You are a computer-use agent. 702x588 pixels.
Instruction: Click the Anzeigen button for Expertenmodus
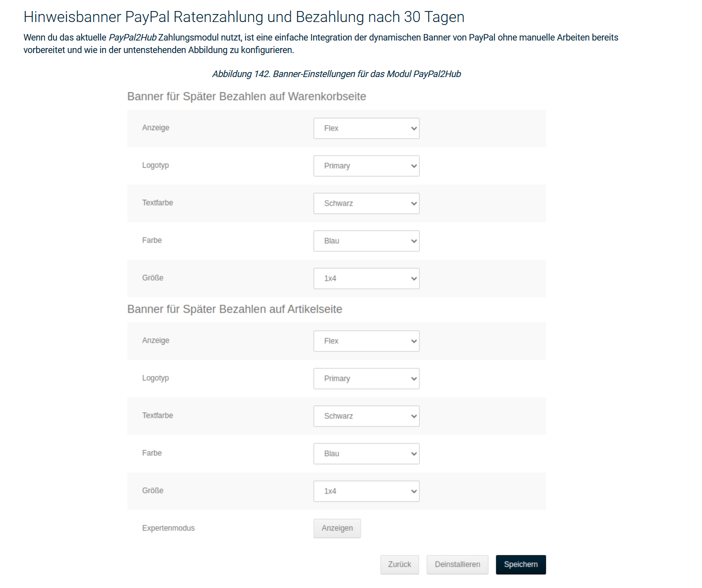[x=337, y=528]
